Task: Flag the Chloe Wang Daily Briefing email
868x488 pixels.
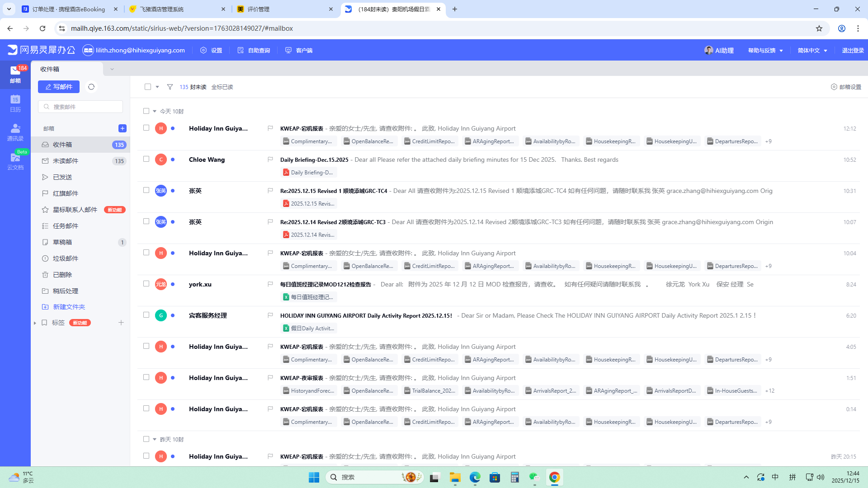Action: (x=270, y=160)
